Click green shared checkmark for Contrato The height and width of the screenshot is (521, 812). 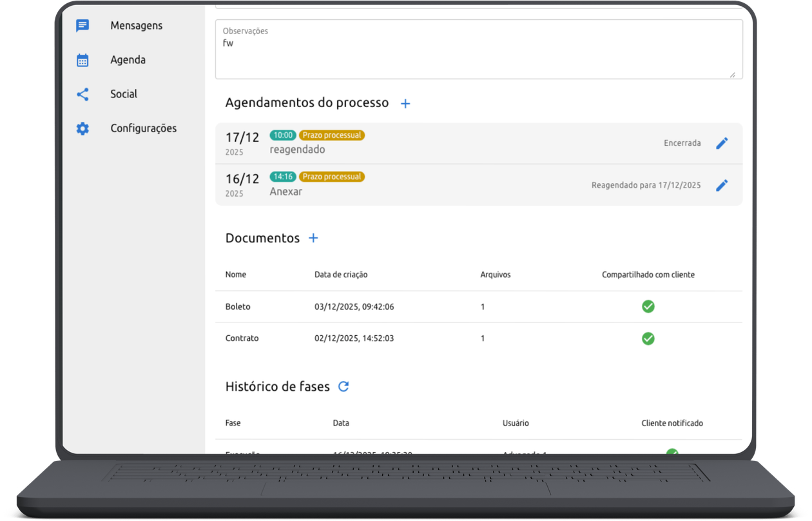click(x=648, y=339)
